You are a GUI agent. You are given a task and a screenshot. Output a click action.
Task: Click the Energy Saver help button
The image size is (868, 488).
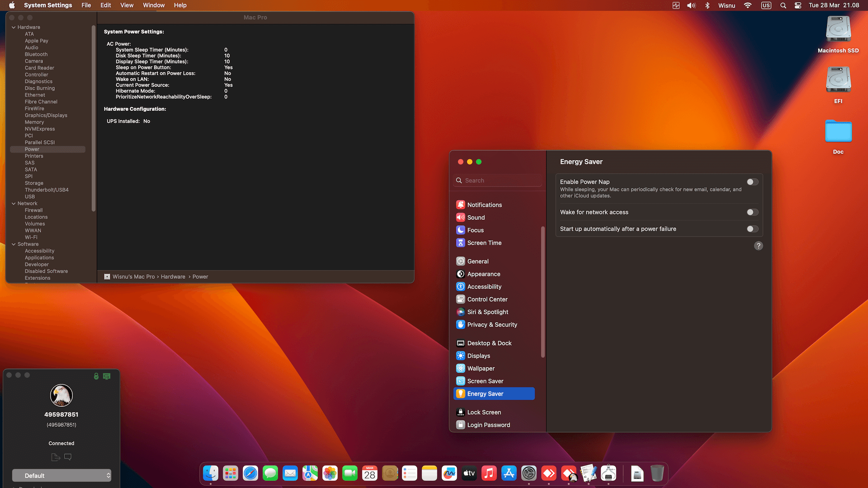click(x=758, y=246)
